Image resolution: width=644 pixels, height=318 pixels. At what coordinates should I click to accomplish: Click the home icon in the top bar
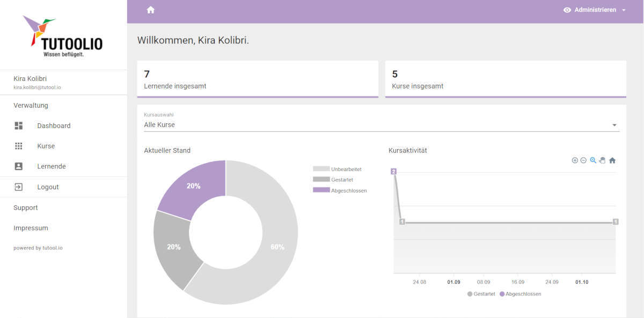pyautogui.click(x=150, y=10)
